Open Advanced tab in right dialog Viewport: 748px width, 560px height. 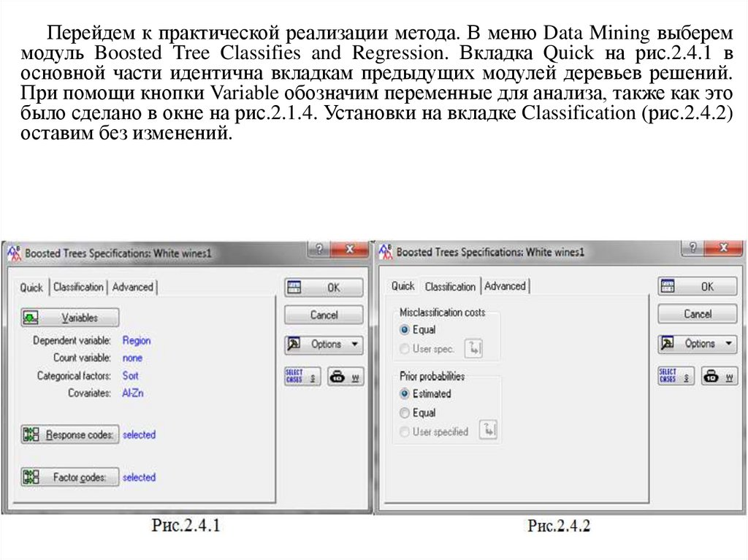pyautogui.click(x=505, y=285)
